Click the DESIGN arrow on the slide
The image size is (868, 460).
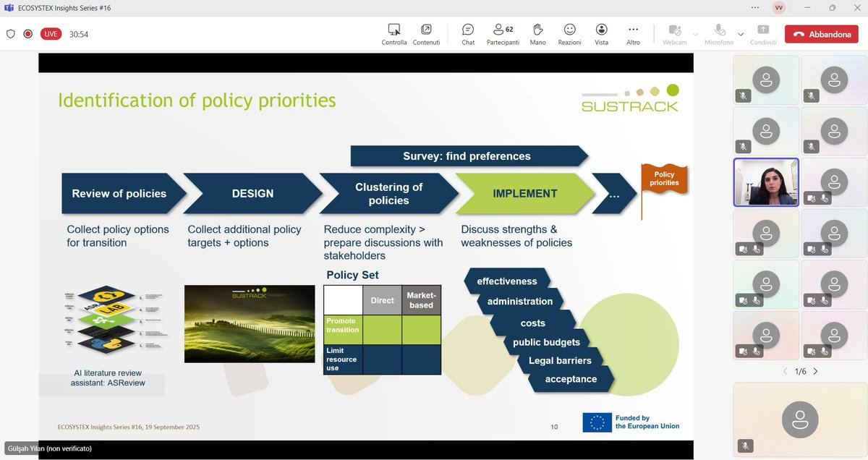pyautogui.click(x=252, y=193)
